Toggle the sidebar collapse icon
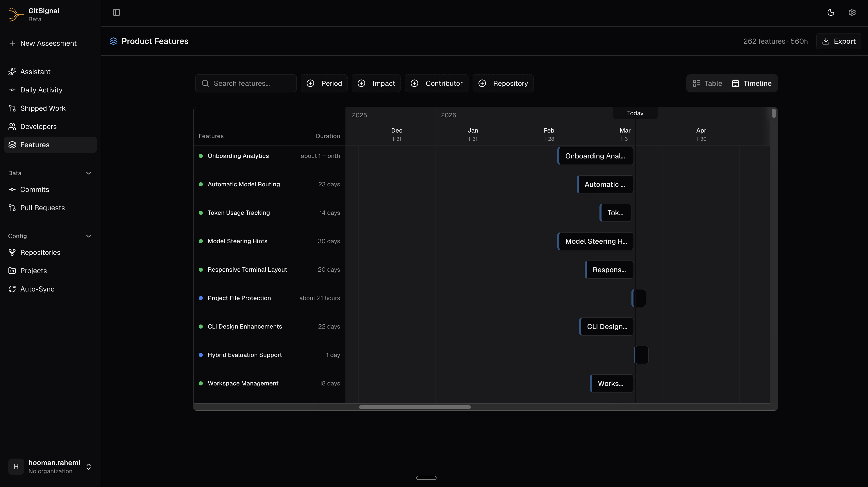The height and width of the screenshot is (487, 868). tap(116, 12)
